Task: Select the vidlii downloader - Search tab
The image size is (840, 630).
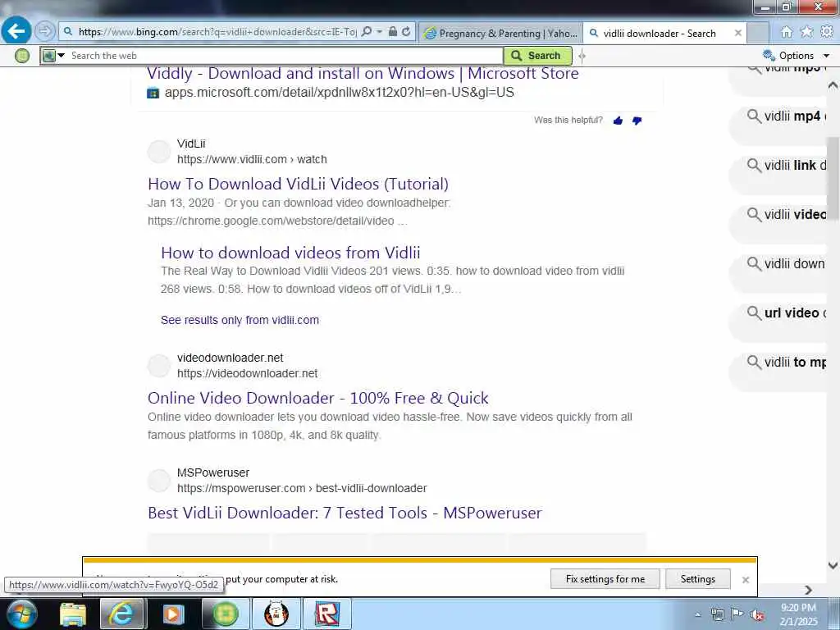Action: point(659,33)
